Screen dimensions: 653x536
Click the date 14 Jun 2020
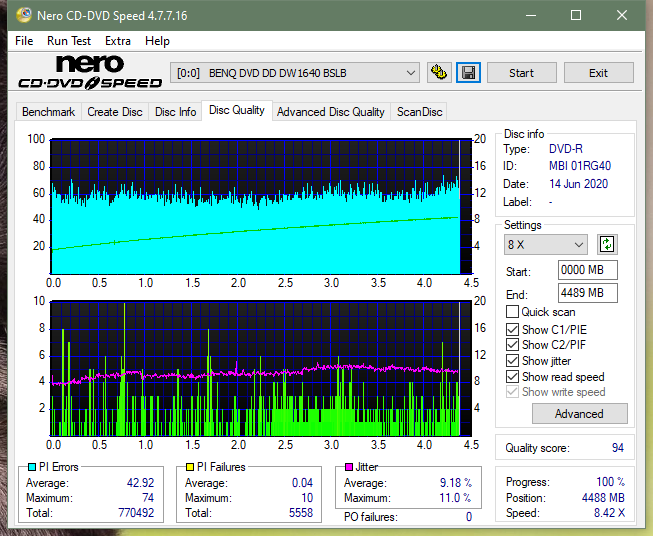[x=578, y=184]
